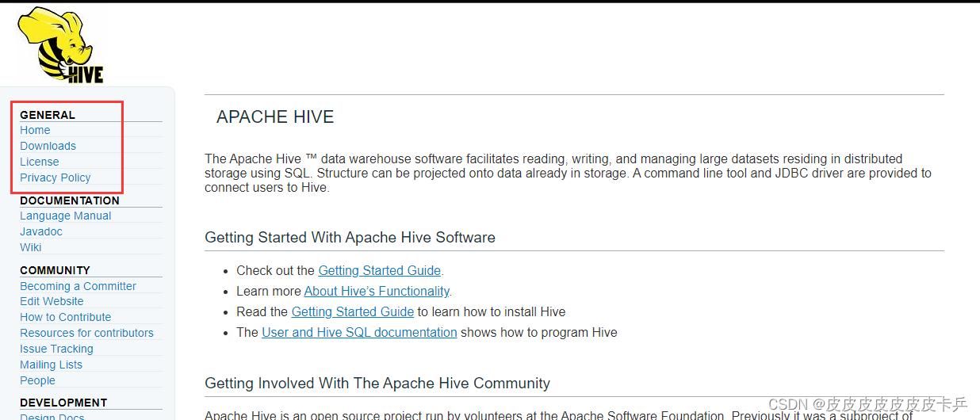
Task: Open Becoming a Committer page
Action: (x=78, y=286)
